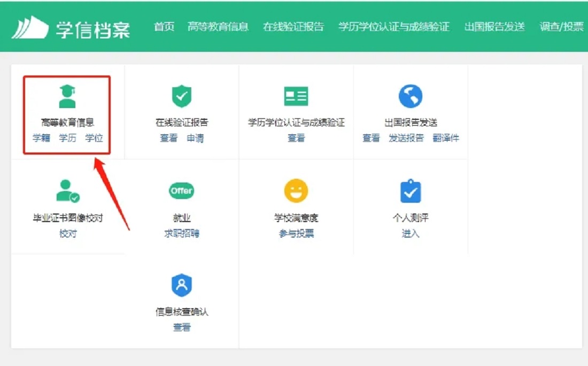Viewport: 588px width, 366px height.
Task: Select 在线验证报告 in the top navigation
Action: point(293,27)
